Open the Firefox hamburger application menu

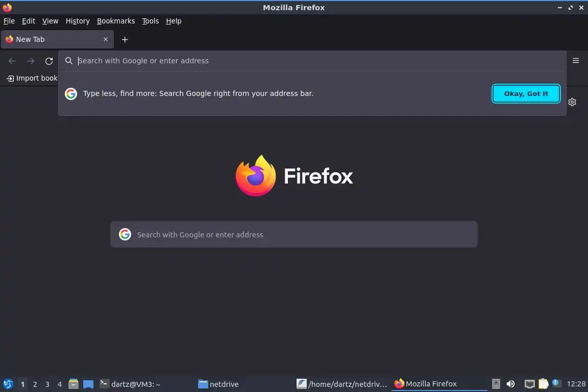(576, 61)
